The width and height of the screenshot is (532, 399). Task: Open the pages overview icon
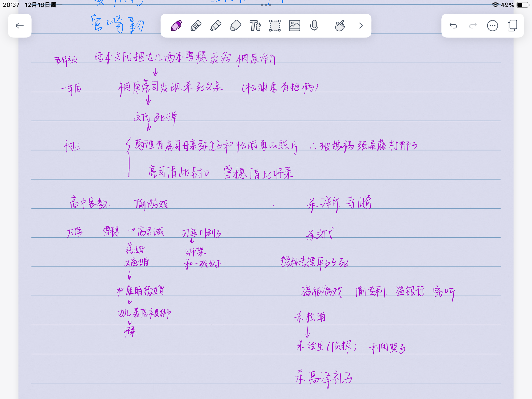coord(512,26)
